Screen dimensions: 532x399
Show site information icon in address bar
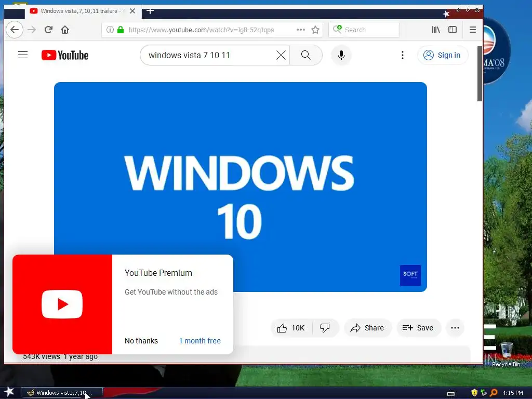pyautogui.click(x=110, y=30)
